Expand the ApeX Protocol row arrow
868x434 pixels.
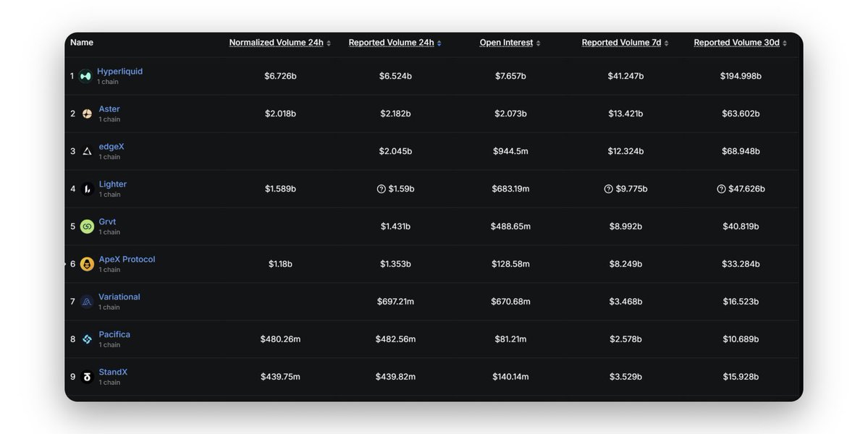pyautogui.click(x=65, y=264)
